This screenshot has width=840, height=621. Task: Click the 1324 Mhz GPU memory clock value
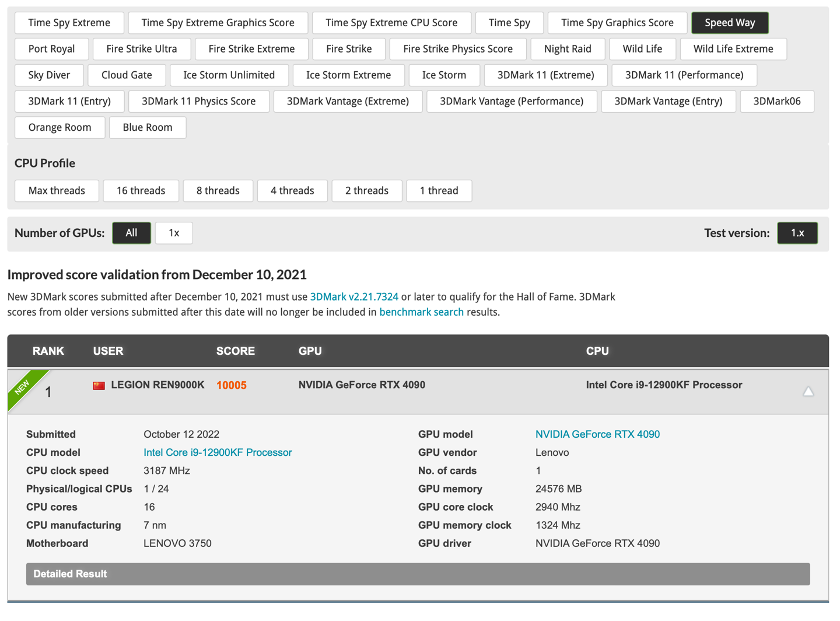pos(558,525)
